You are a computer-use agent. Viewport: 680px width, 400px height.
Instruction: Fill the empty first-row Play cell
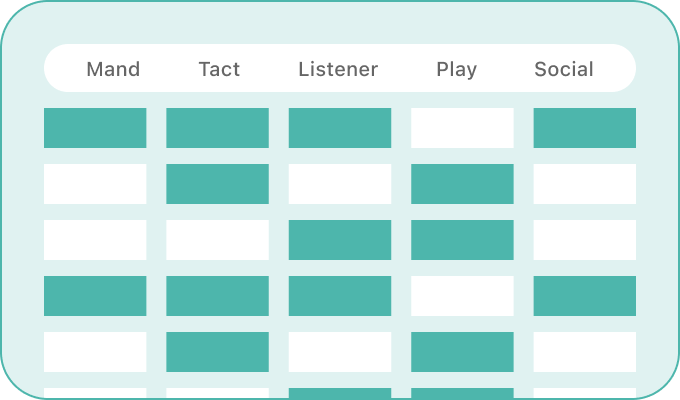tap(462, 128)
